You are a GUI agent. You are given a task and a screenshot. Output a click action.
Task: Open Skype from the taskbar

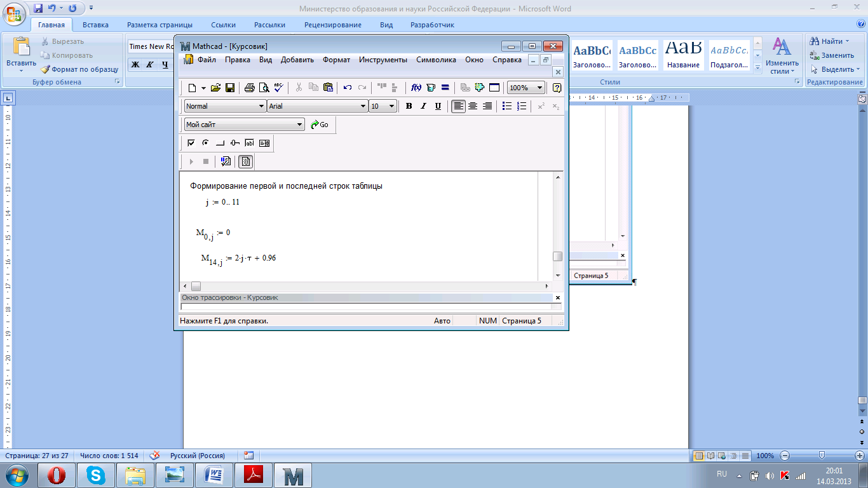(x=96, y=475)
